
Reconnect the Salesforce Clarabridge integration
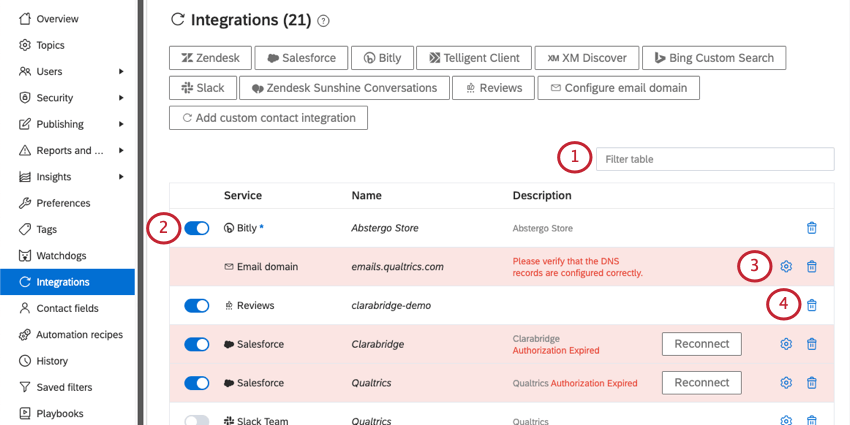(x=701, y=344)
